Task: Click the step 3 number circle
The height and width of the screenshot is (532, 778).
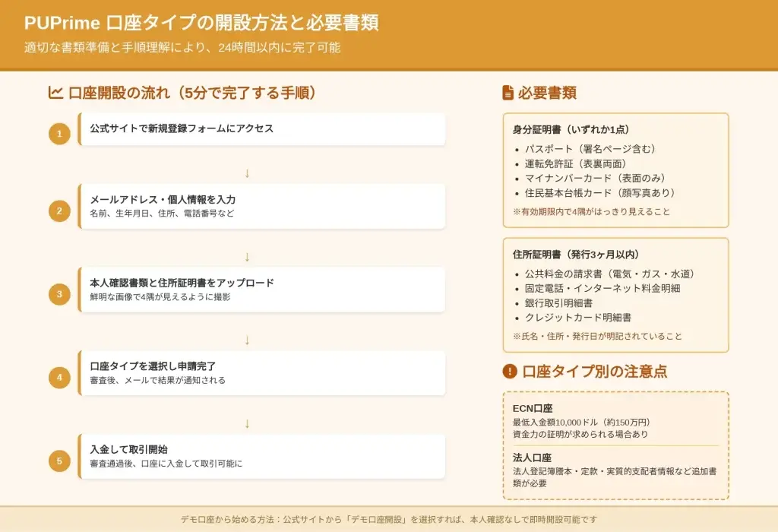Action: point(59,294)
